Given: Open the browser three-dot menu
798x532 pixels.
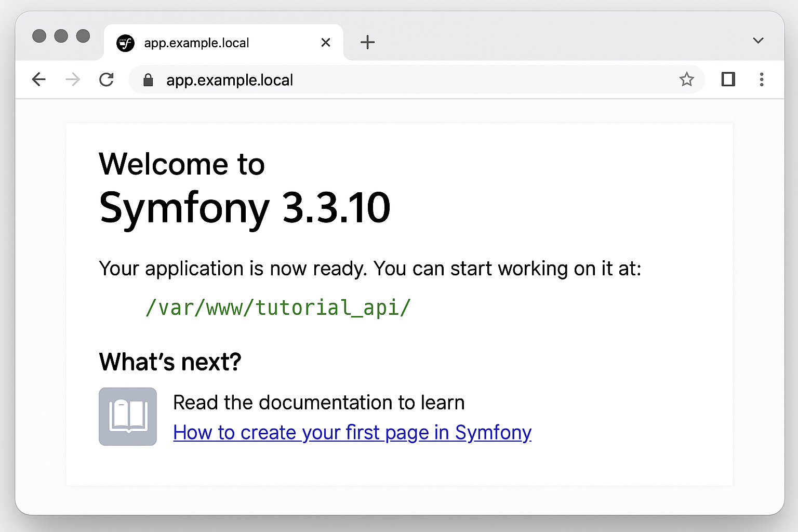Looking at the screenshot, I should (x=762, y=79).
